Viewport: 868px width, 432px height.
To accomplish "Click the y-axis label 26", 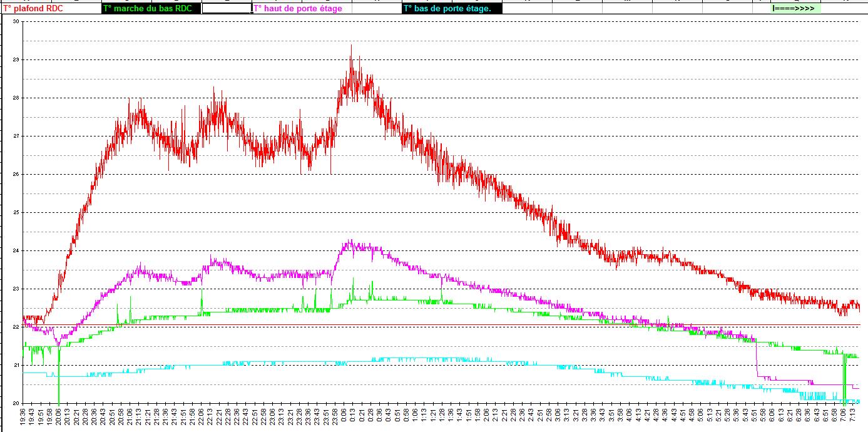I will coord(16,174).
